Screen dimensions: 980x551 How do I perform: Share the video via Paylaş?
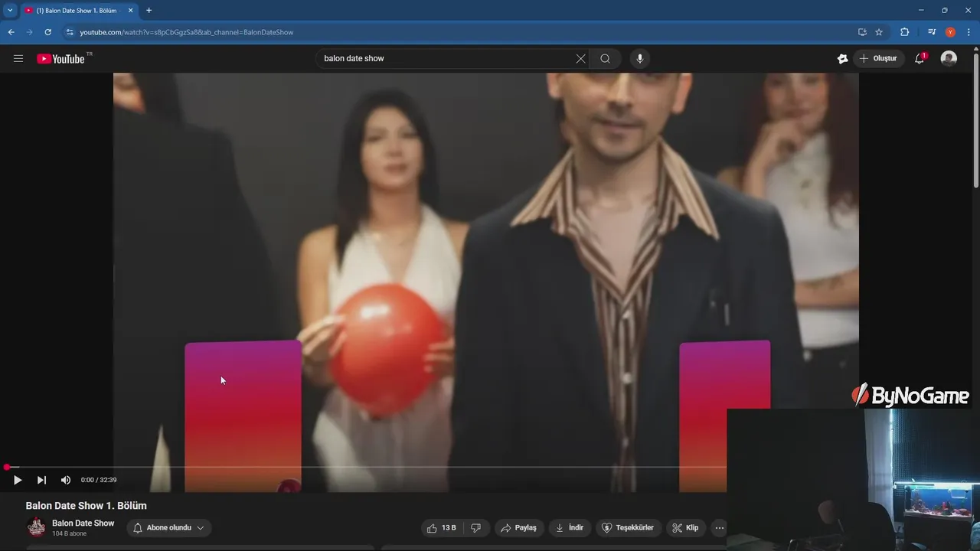[x=518, y=528]
